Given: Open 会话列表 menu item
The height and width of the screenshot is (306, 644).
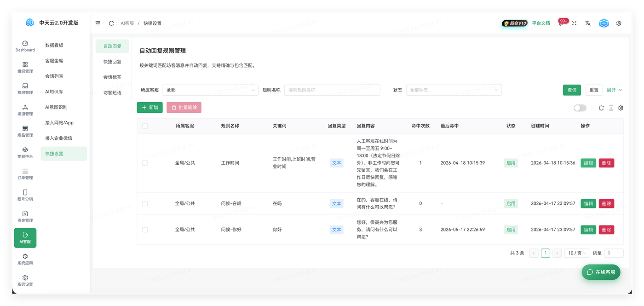Looking at the screenshot, I should (64, 76).
